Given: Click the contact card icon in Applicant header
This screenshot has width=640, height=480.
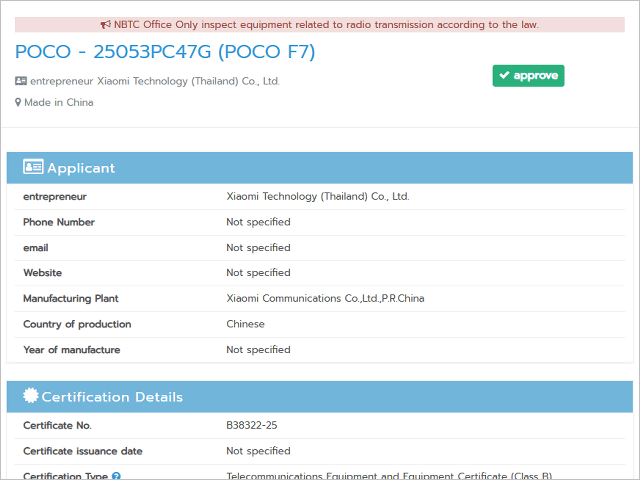Looking at the screenshot, I should (33, 167).
